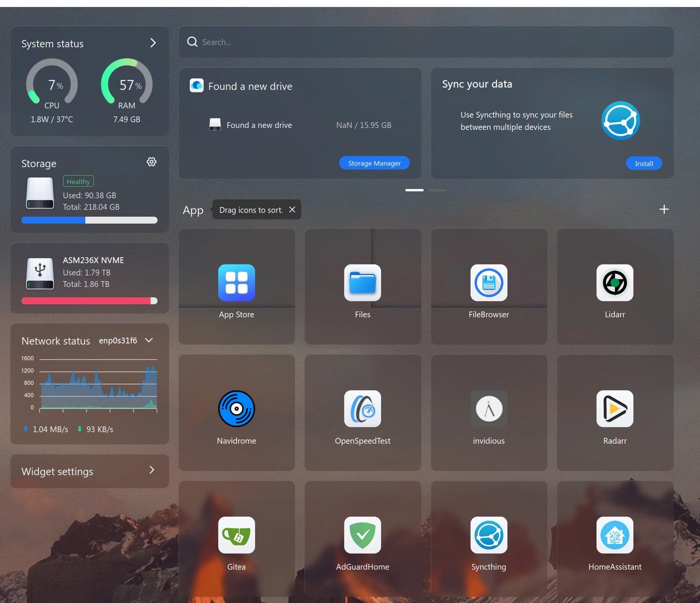
Task: Launch the HomeAssistant app
Action: click(x=614, y=535)
